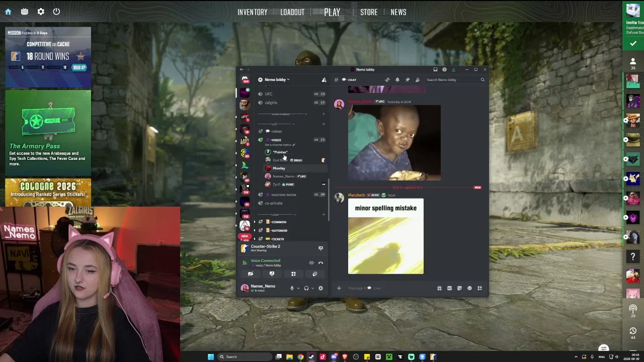Open the Cologne 2026 stickers banner

[48, 193]
